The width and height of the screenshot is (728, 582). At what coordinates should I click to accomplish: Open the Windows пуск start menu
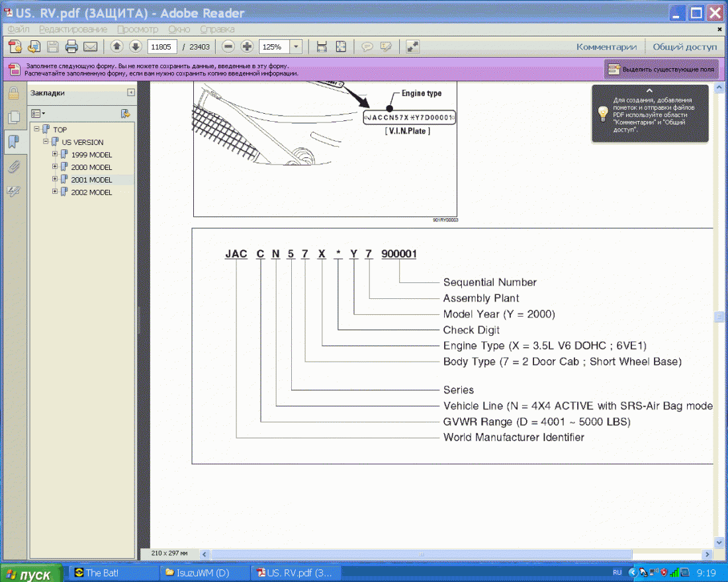pos(30,573)
